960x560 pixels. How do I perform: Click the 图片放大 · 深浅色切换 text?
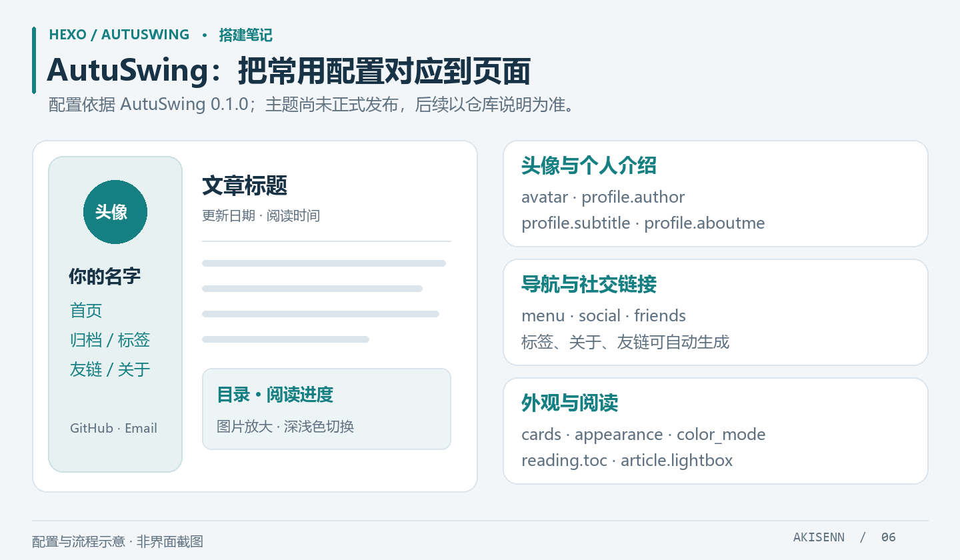pos(285,427)
